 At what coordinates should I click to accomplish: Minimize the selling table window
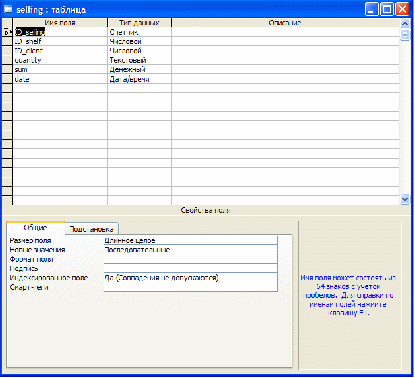[372, 9]
